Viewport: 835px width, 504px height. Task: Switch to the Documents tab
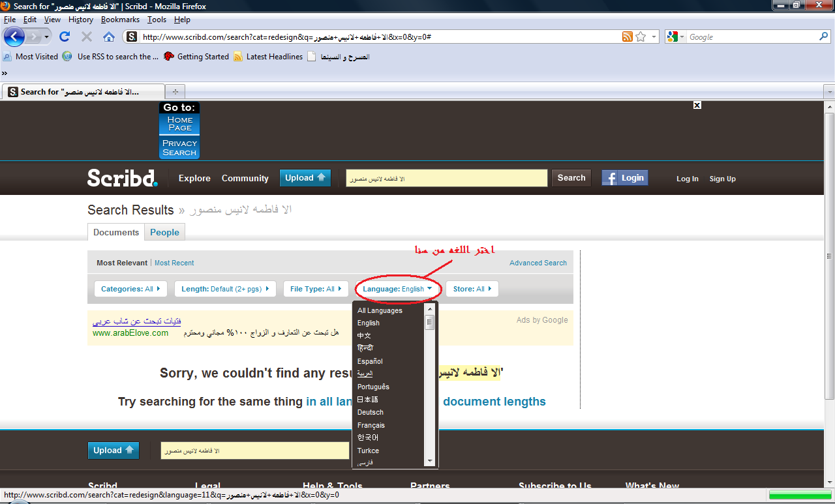[x=116, y=232]
